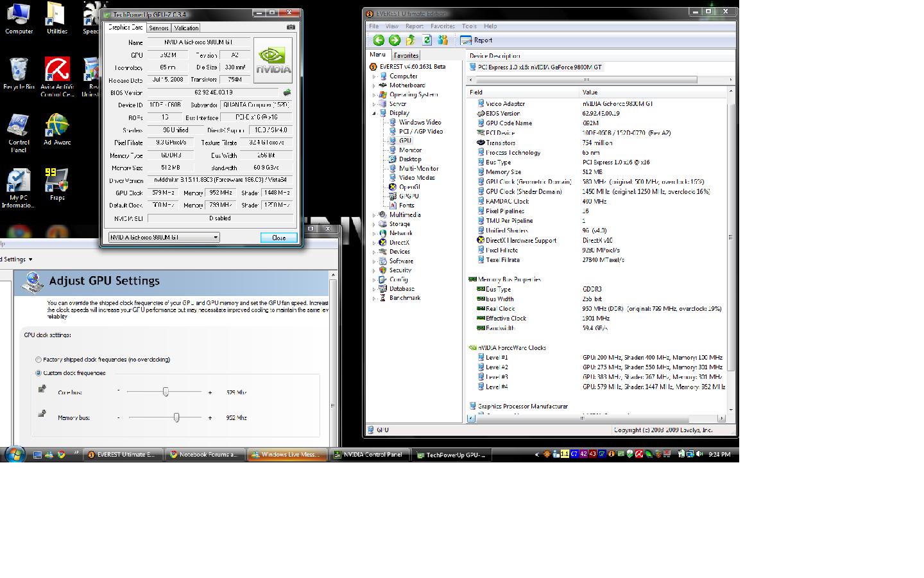Click the BIOS save chip icon in GPU-Z
The height and width of the screenshot is (578, 924).
tap(287, 93)
